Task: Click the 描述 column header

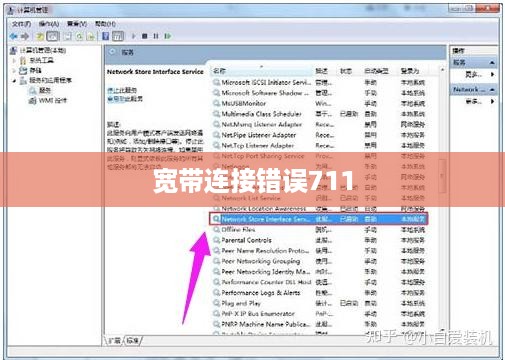Action: click(x=322, y=71)
